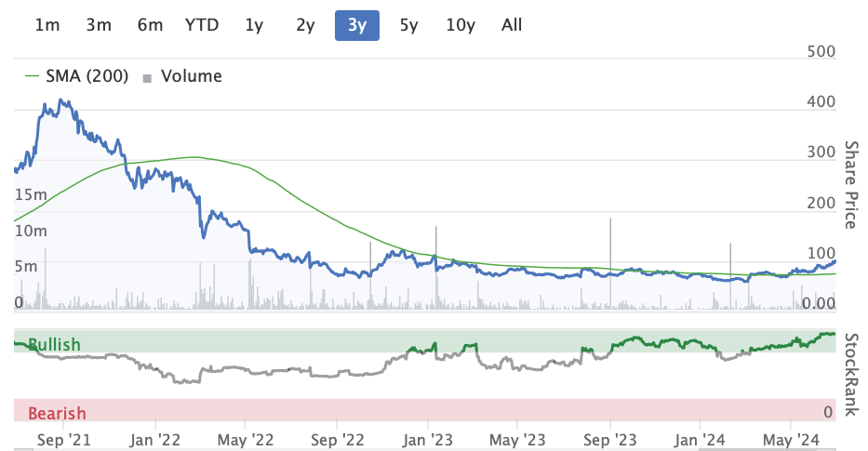
Task: Click the Jan '22 axis label
Action: (155, 440)
